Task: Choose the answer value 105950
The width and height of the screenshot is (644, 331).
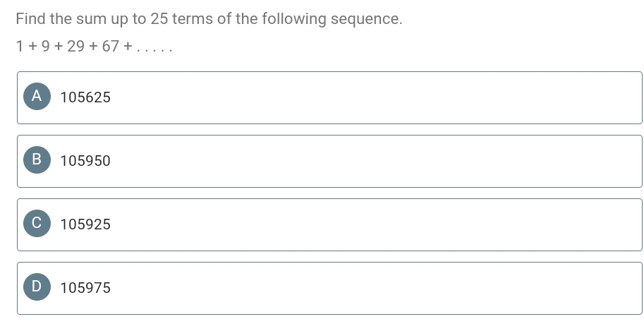Action: point(85,161)
